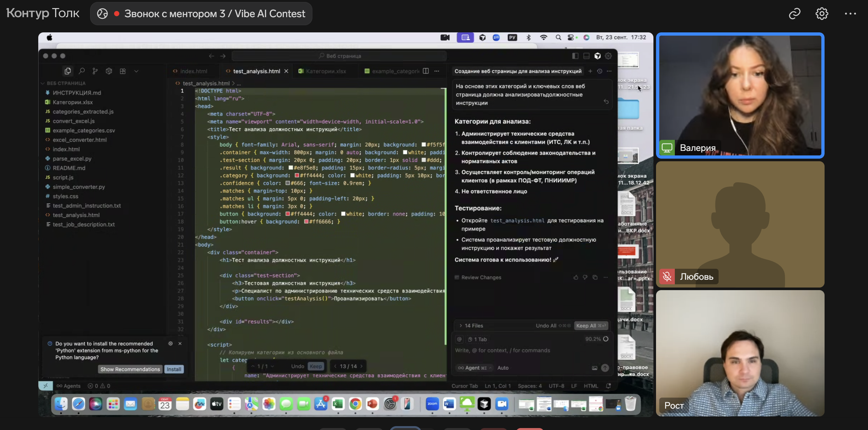This screenshot has height=430, width=868.
Task: Toggle the AI chat pane icon
Action: pos(597,56)
